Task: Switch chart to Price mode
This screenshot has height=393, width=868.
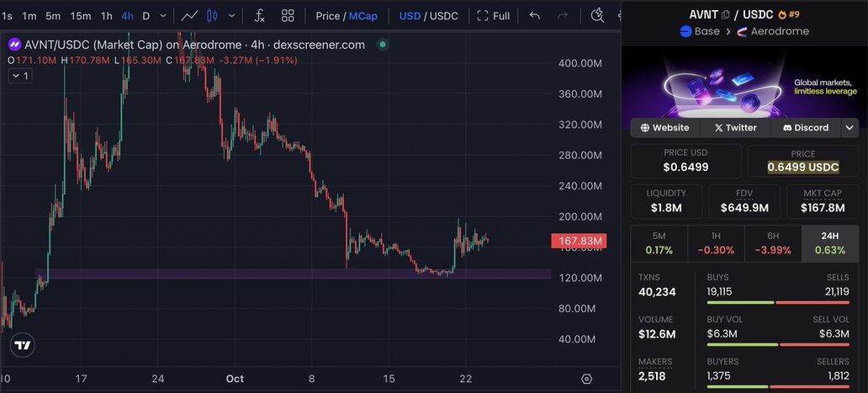Action: pos(328,15)
